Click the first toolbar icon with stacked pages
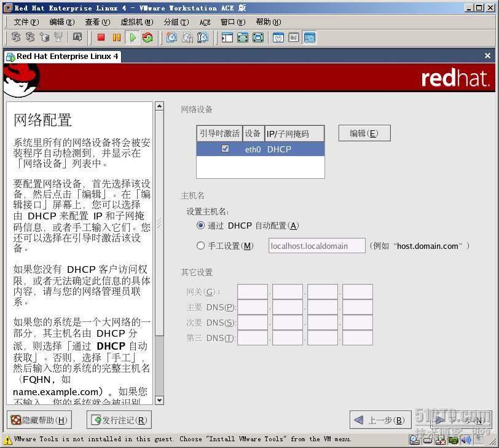 [16, 37]
